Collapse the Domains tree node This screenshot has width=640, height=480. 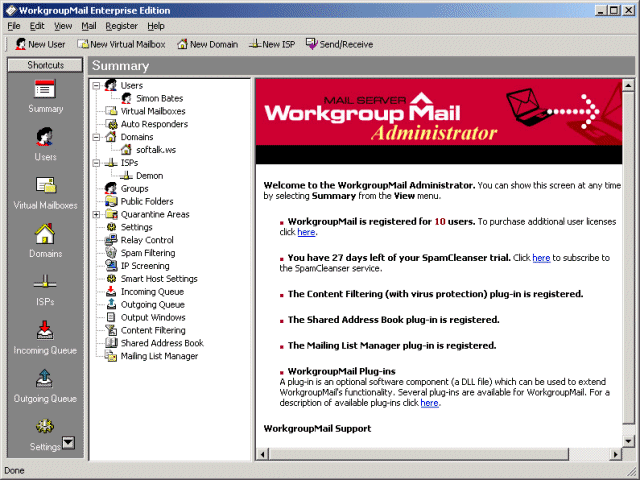pos(96,137)
